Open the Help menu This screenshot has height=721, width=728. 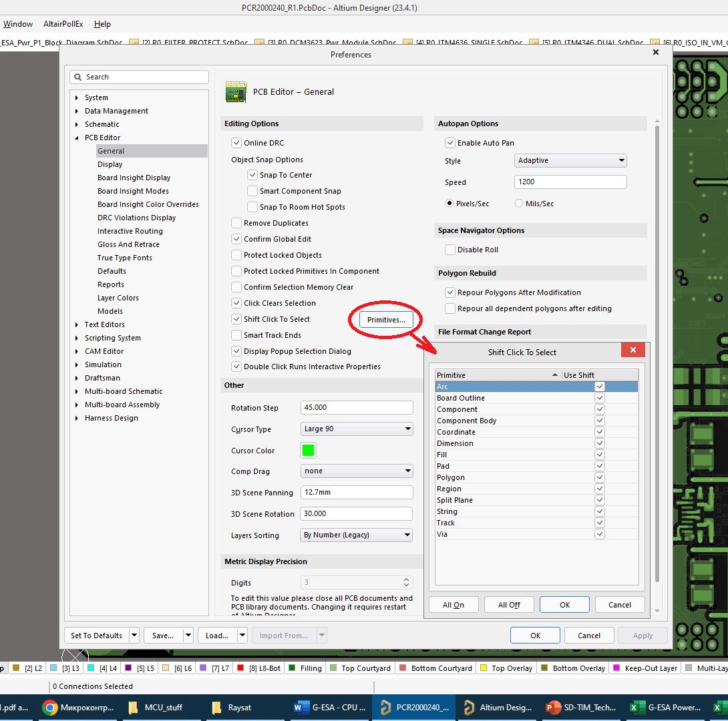pyautogui.click(x=102, y=24)
